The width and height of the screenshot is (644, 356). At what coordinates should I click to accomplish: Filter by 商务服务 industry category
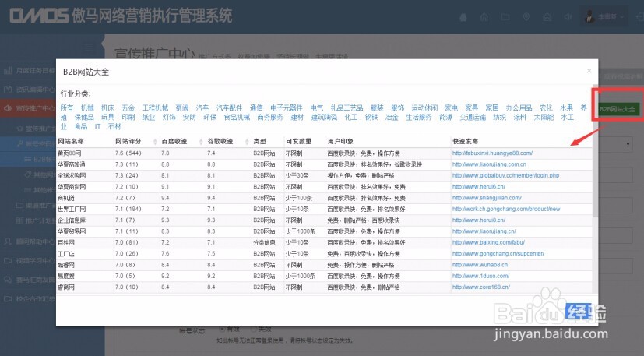pyautogui.click(x=270, y=117)
